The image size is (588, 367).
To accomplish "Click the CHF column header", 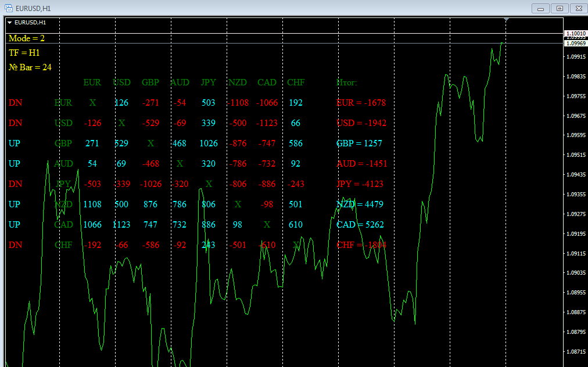I will tap(296, 82).
